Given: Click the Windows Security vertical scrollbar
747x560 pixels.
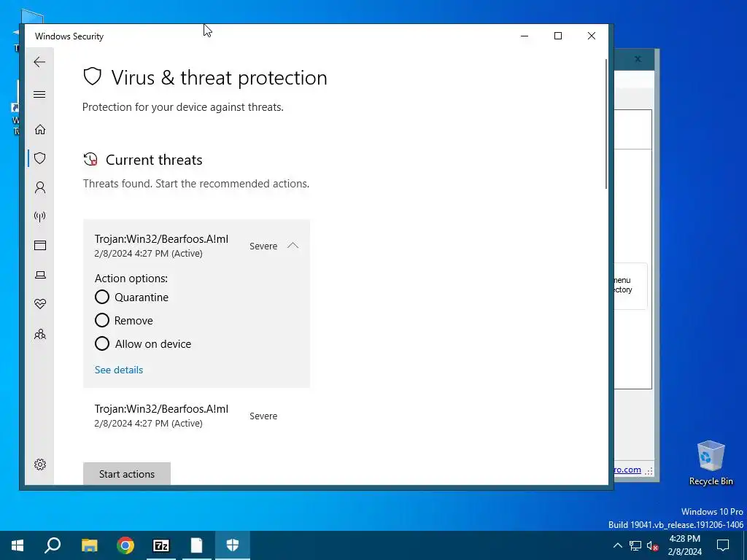Looking at the screenshot, I should 606,124.
